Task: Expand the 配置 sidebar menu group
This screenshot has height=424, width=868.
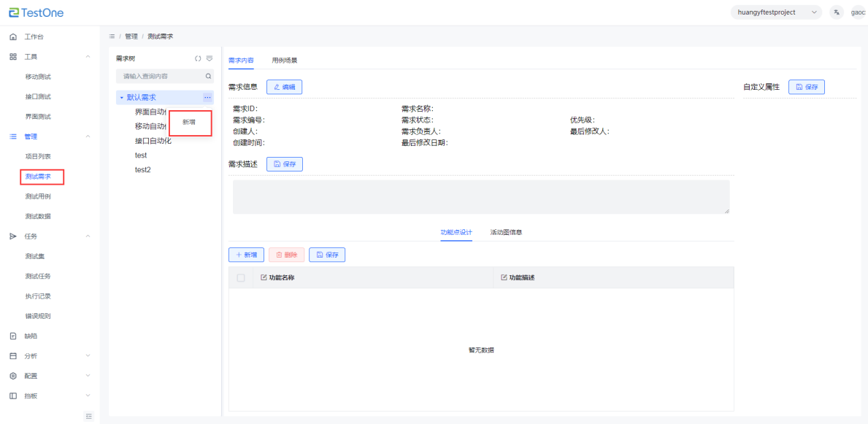Action: click(x=88, y=376)
